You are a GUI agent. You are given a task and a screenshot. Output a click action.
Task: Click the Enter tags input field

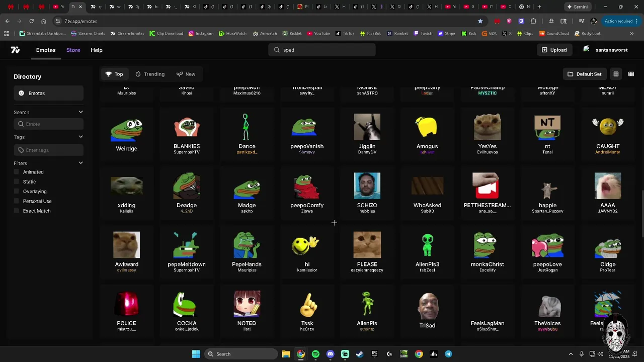point(48,150)
